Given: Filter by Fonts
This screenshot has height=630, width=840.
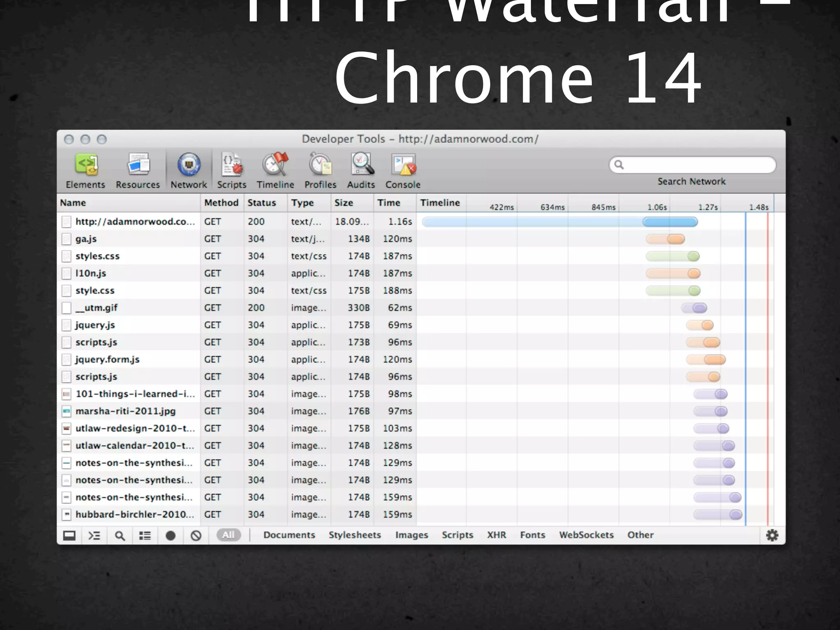Looking at the screenshot, I should point(532,535).
